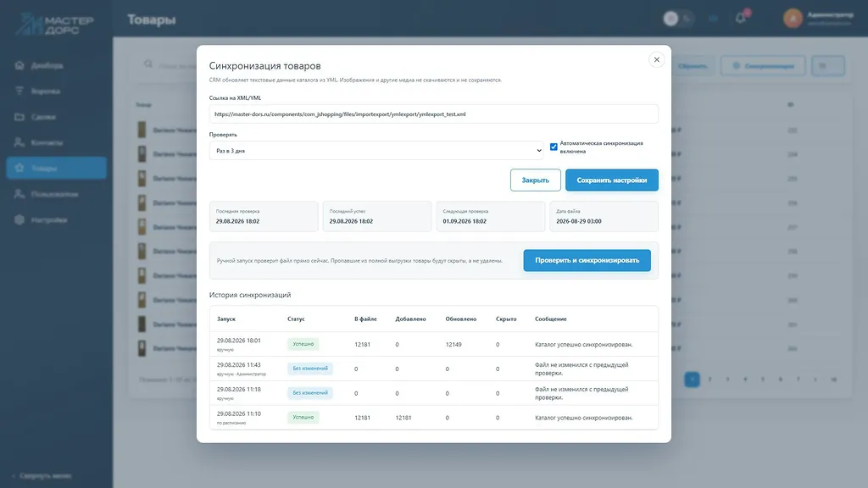The image size is (868, 488).
Task: Click the 'Закрыть' button
Action: click(x=536, y=180)
